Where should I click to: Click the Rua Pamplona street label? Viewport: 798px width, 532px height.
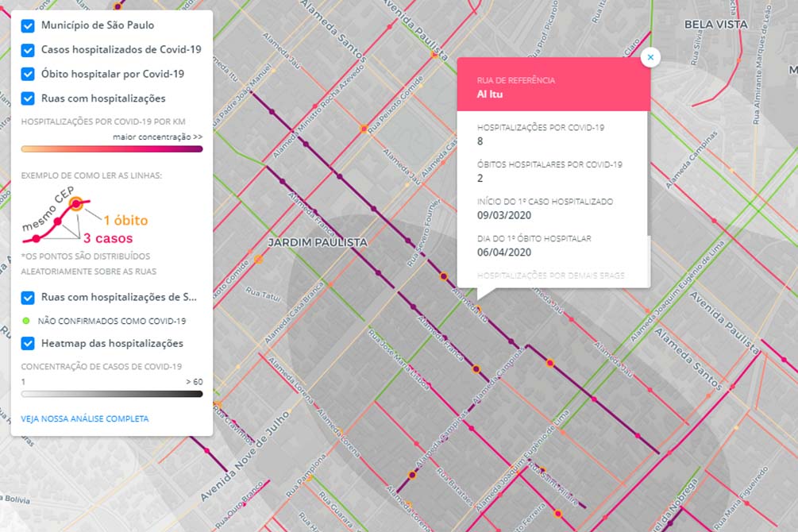[x=306, y=476]
